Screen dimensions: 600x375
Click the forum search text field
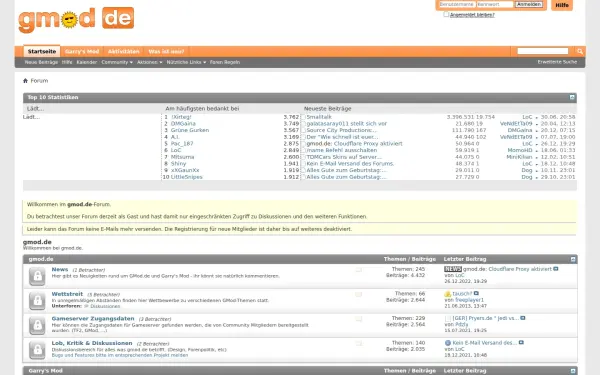543,51
